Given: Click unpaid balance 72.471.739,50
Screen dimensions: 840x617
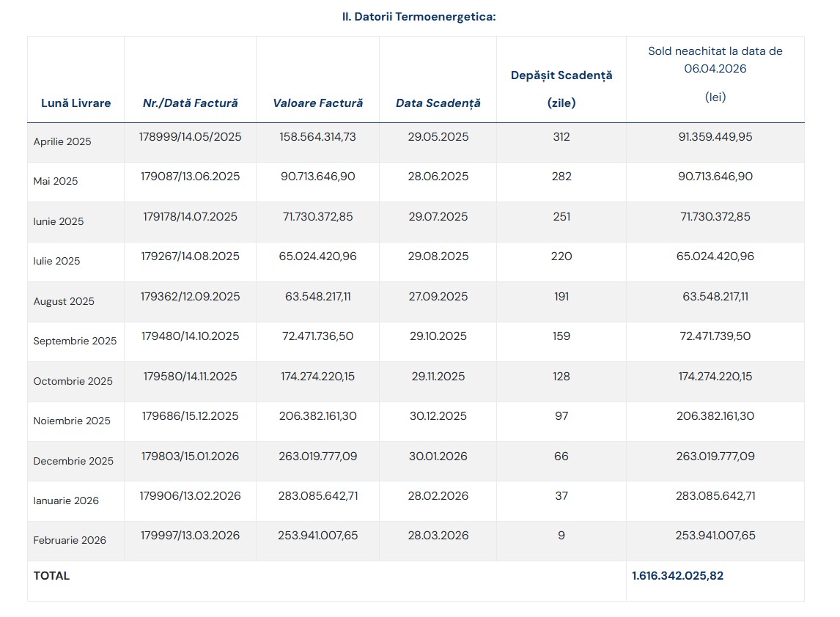Looking at the screenshot, I should pos(715,336).
